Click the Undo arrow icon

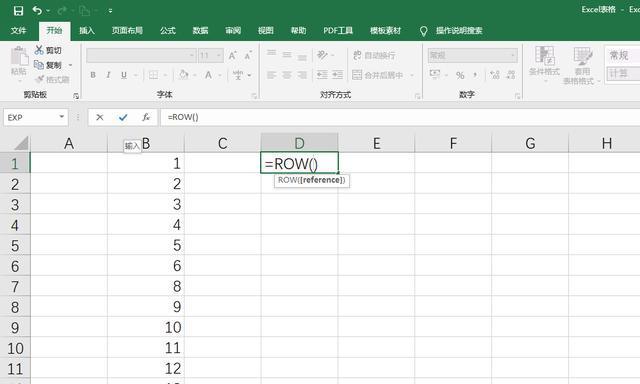pos(37,11)
